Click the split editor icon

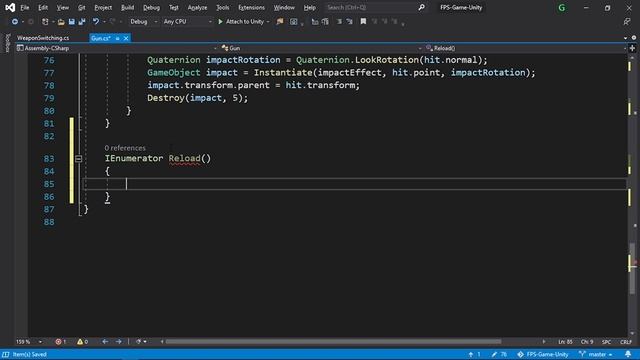point(632,48)
